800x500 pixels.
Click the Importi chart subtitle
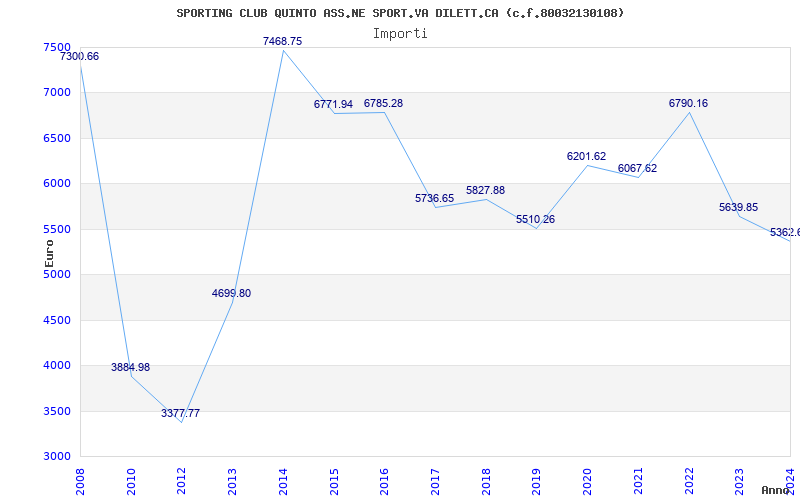400,34
